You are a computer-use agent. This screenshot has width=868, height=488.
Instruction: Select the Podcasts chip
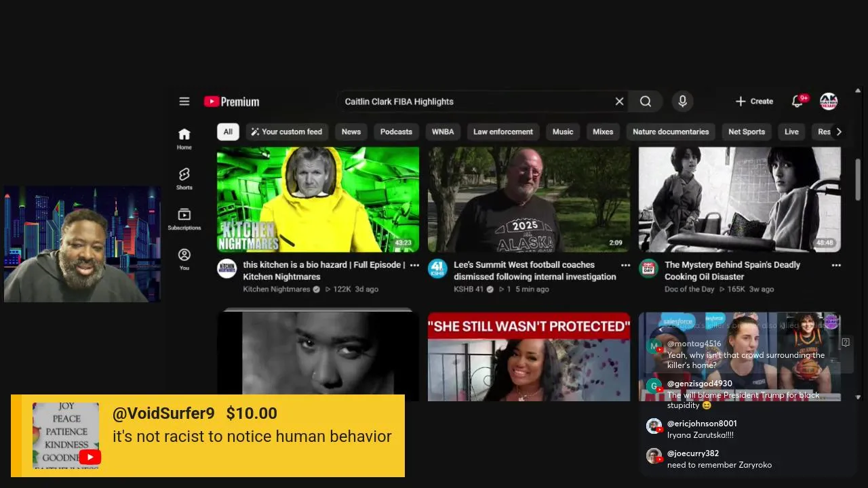[396, 131]
